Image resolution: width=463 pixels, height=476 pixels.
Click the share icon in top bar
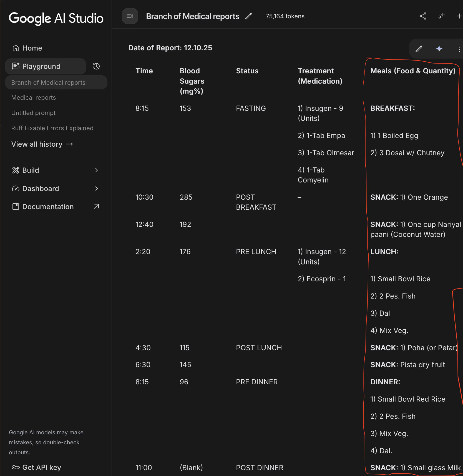coord(423,16)
